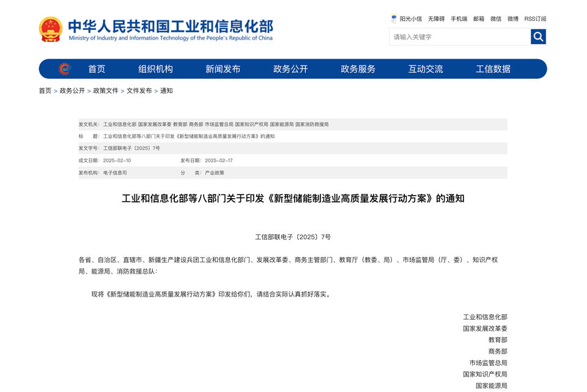Go to 政策文件 in breadcrumb
The image size is (587, 392).
coord(106,91)
